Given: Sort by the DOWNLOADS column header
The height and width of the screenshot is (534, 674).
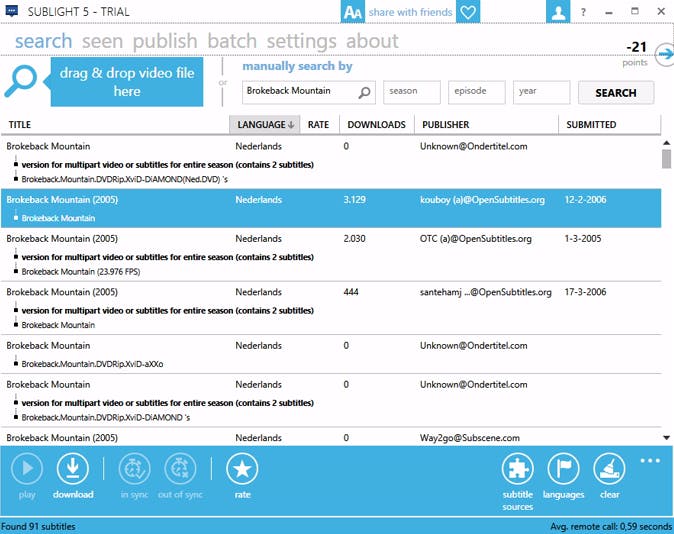Looking at the screenshot, I should (377, 125).
